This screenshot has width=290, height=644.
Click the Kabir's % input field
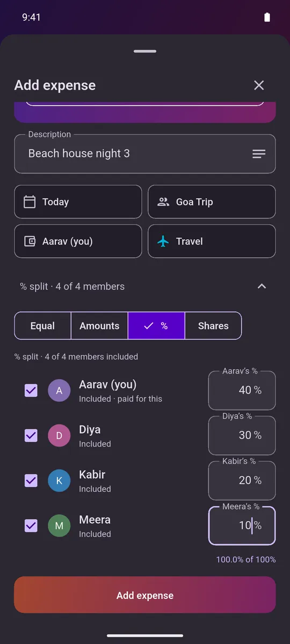242,480
